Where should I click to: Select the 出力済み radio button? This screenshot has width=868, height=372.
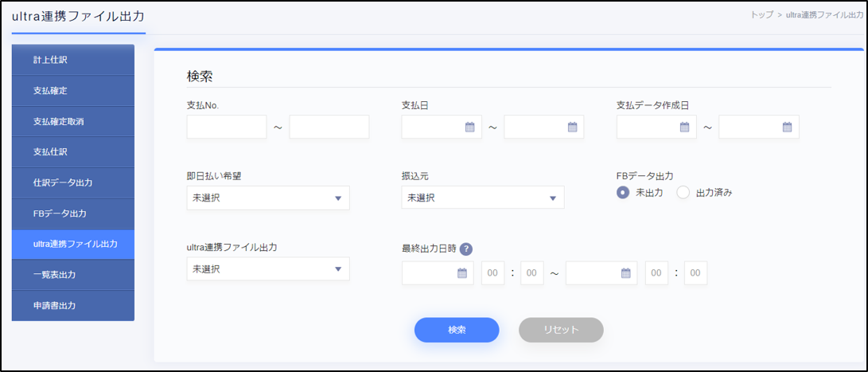683,193
